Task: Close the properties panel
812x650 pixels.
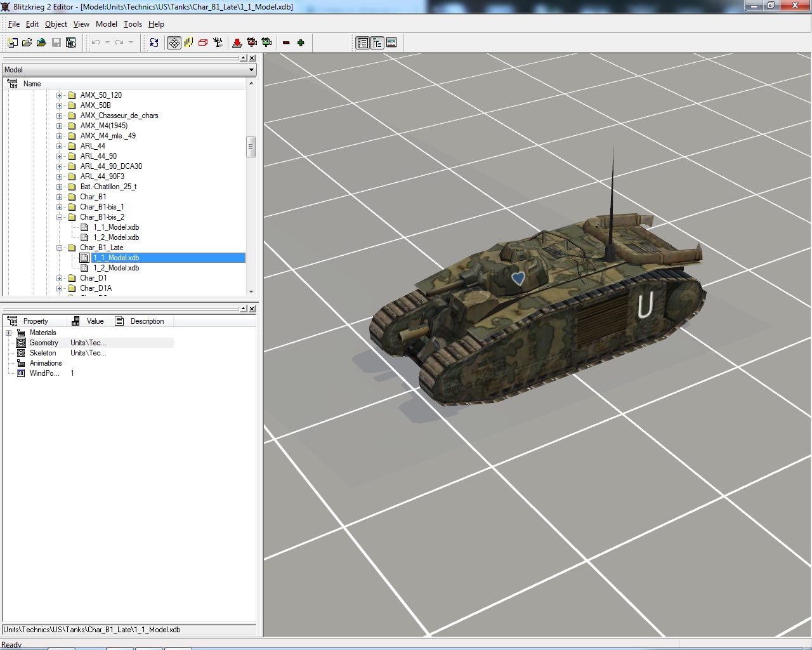Action: [252, 308]
